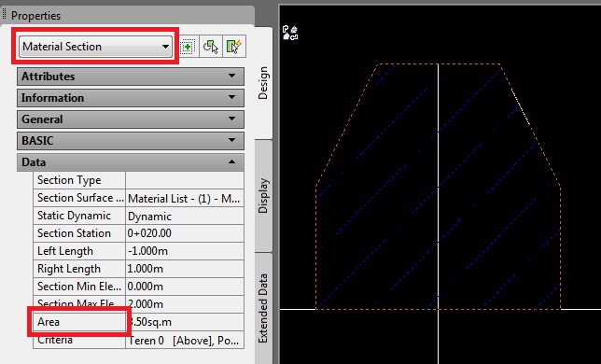Click the Select Objects icon with green plus
The width and height of the screenshot is (601, 364).
click(188, 47)
